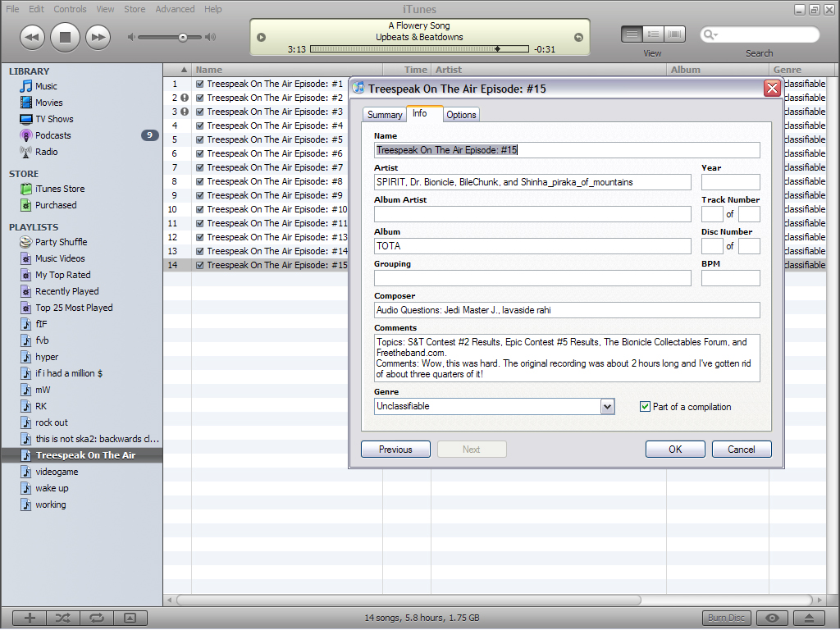Screen dimensions: 840x630
Task: Toggle shuffle at the bottom bar
Action: point(62,618)
